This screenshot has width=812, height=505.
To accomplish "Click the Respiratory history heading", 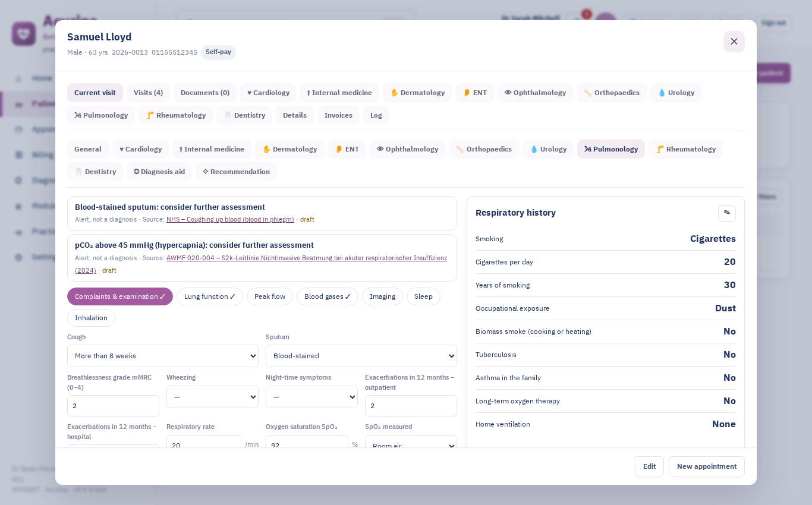I will click(515, 213).
